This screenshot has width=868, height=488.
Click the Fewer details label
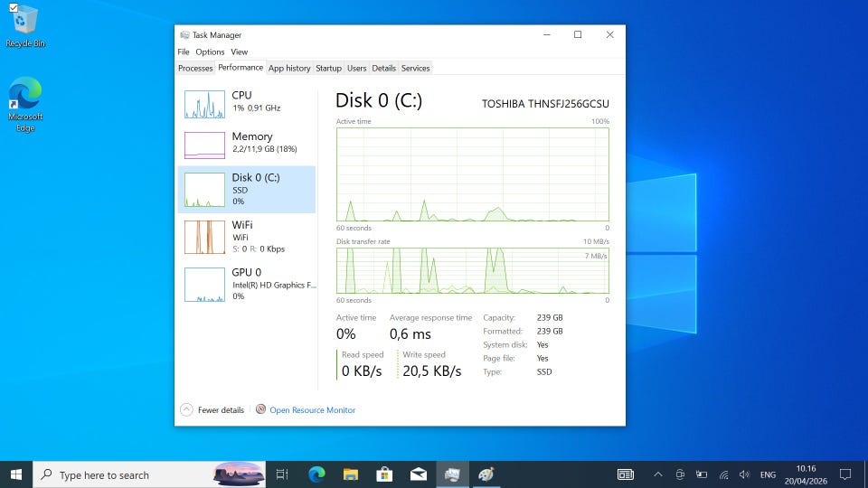point(221,410)
